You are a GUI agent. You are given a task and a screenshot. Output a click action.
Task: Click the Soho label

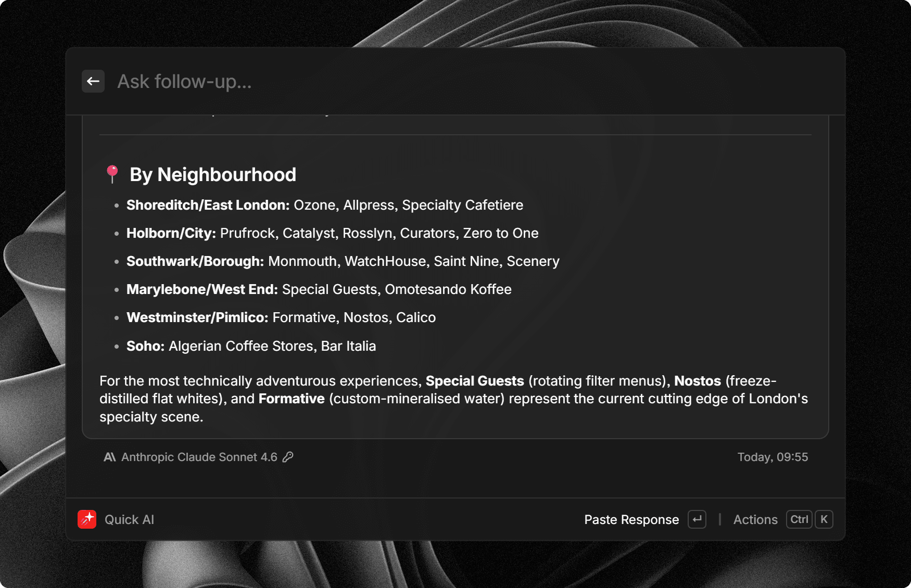pyautogui.click(x=146, y=346)
